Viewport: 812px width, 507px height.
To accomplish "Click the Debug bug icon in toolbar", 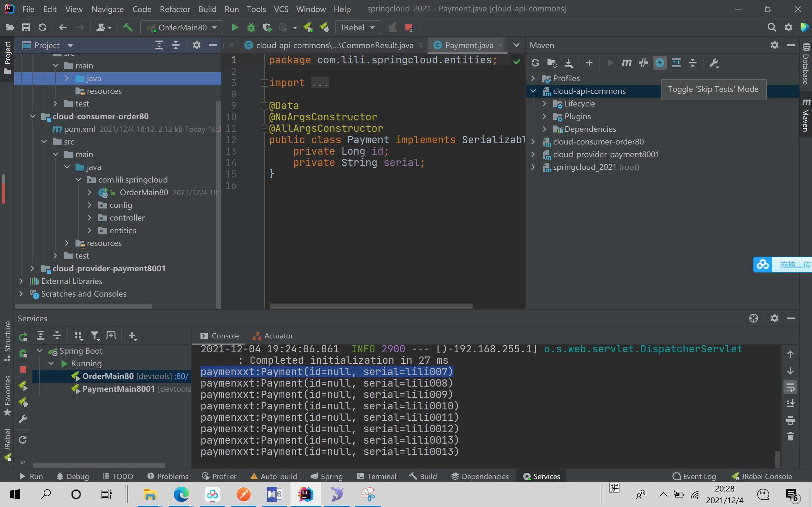I will point(251,28).
